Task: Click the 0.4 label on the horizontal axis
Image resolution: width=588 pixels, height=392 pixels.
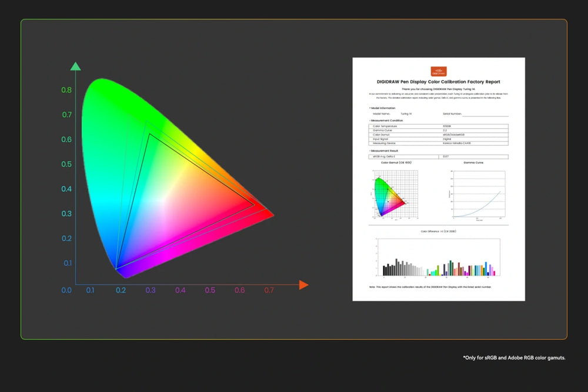Action: pos(181,290)
